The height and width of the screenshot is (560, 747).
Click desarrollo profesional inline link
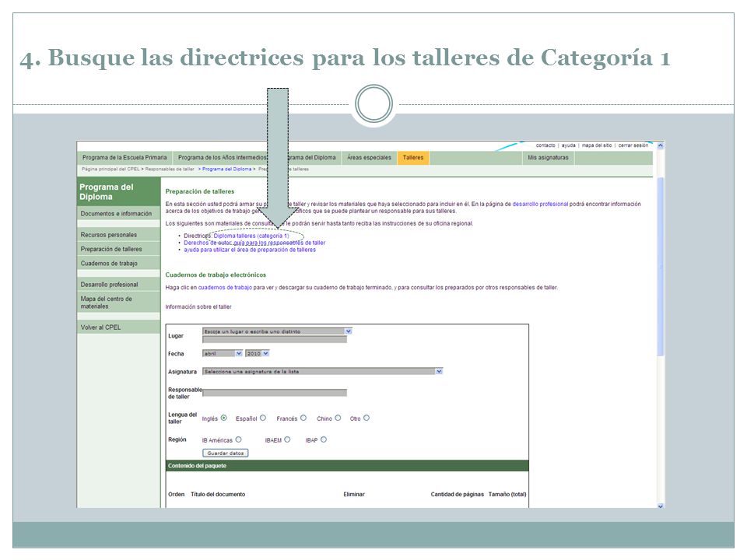pos(540,204)
